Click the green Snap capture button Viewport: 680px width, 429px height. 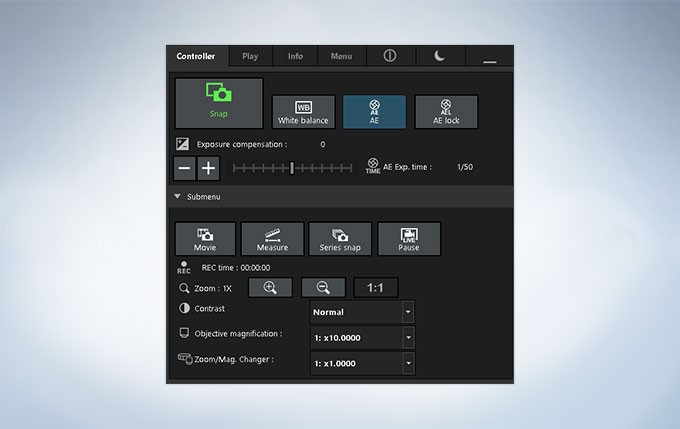point(219,103)
